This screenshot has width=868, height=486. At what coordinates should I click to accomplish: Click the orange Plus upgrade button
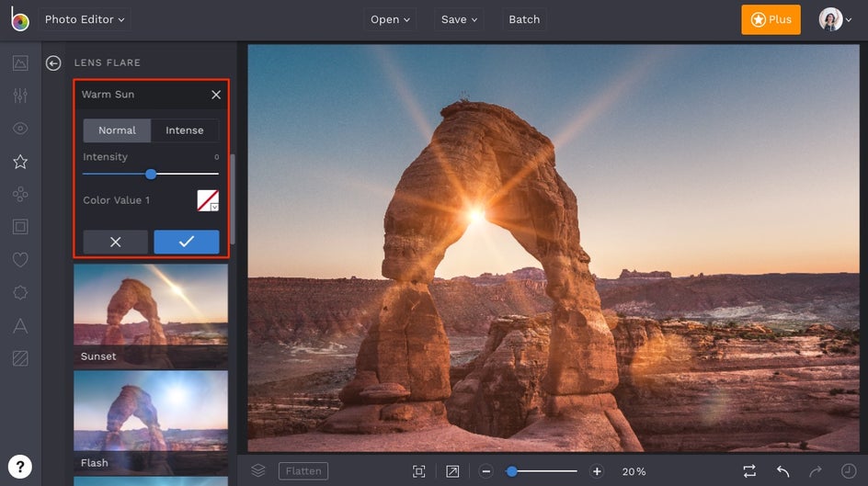[771, 19]
